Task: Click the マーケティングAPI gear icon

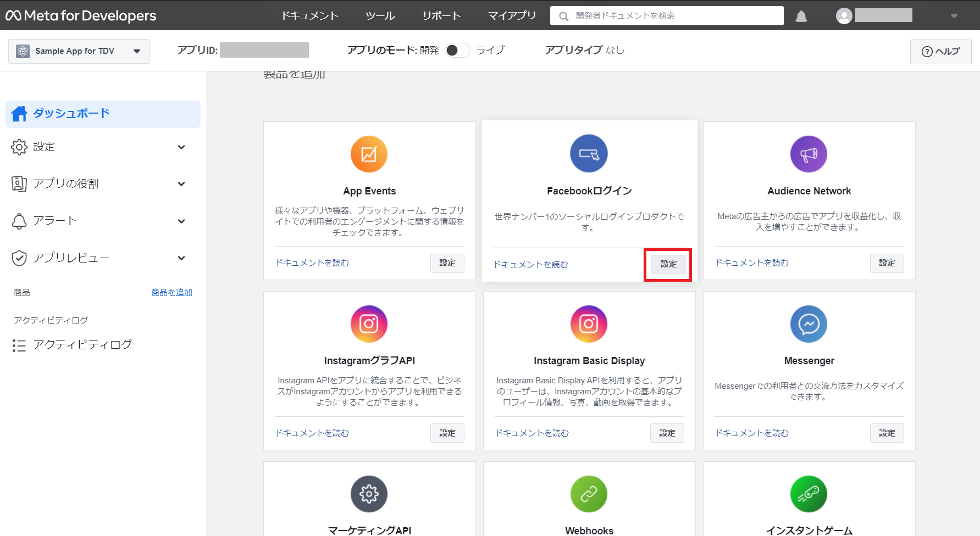Action: pyautogui.click(x=369, y=494)
